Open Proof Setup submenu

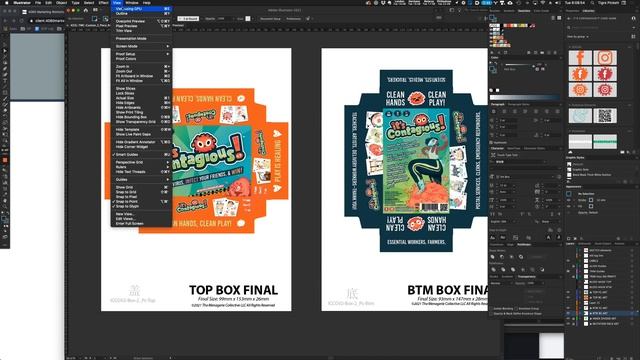pyautogui.click(x=141, y=54)
